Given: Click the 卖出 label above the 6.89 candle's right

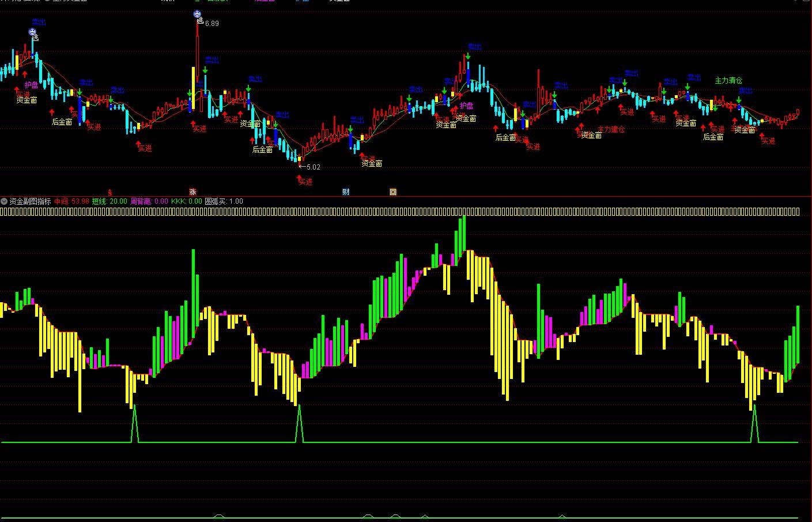Looking at the screenshot, I should [212, 59].
